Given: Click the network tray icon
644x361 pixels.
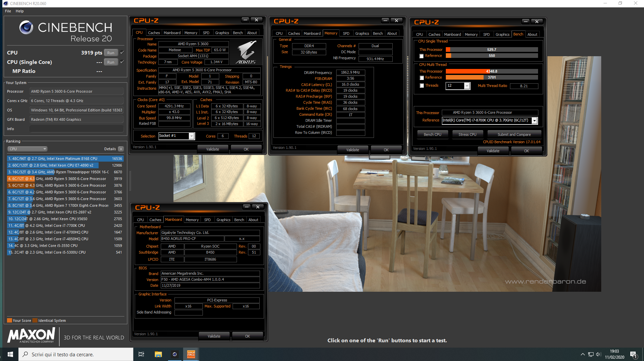Looking at the screenshot, I should tap(591, 354).
